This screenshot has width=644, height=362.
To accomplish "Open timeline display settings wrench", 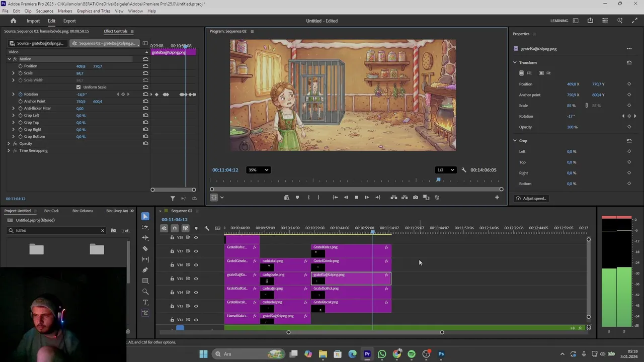I will click(207, 228).
